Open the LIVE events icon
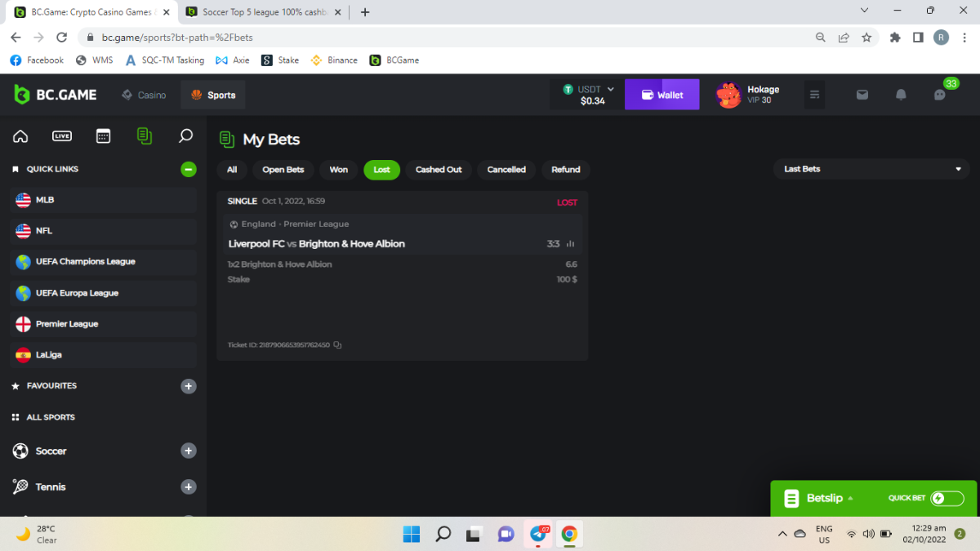980x551 pixels. 62,136
